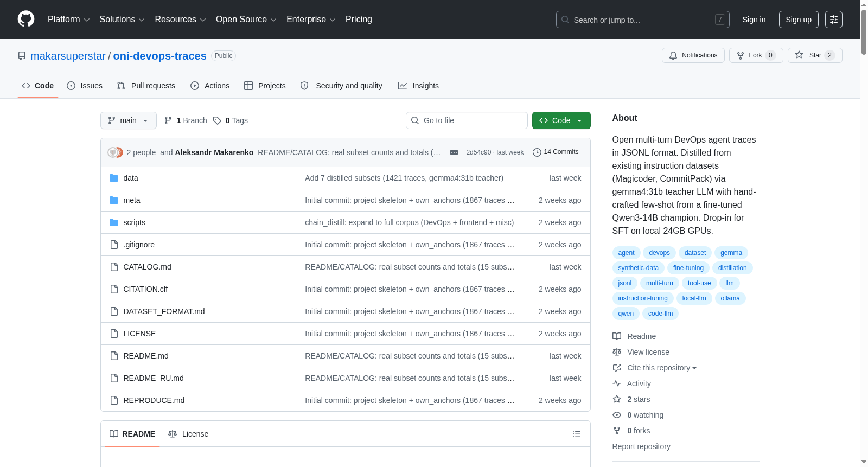
Task: Click the data folder icon
Action: (114, 178)
